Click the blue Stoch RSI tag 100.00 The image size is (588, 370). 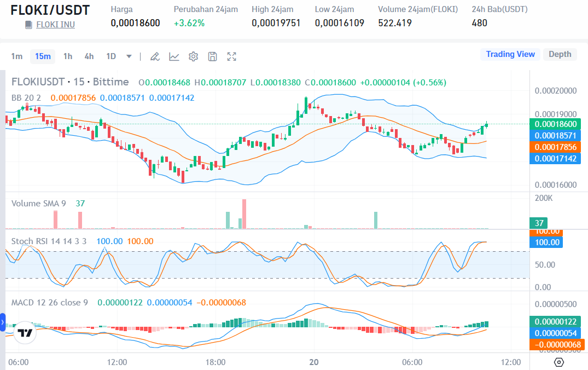pos(546,242)
